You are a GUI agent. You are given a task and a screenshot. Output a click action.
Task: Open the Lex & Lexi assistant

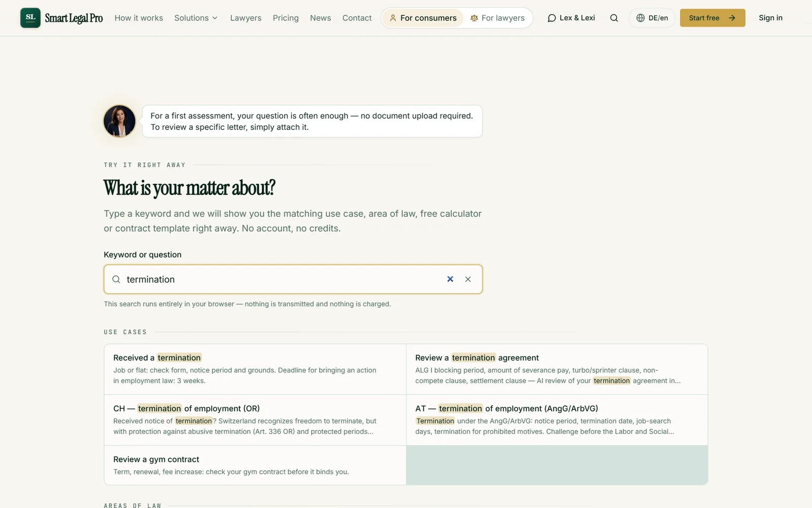(x=571, y=18)
